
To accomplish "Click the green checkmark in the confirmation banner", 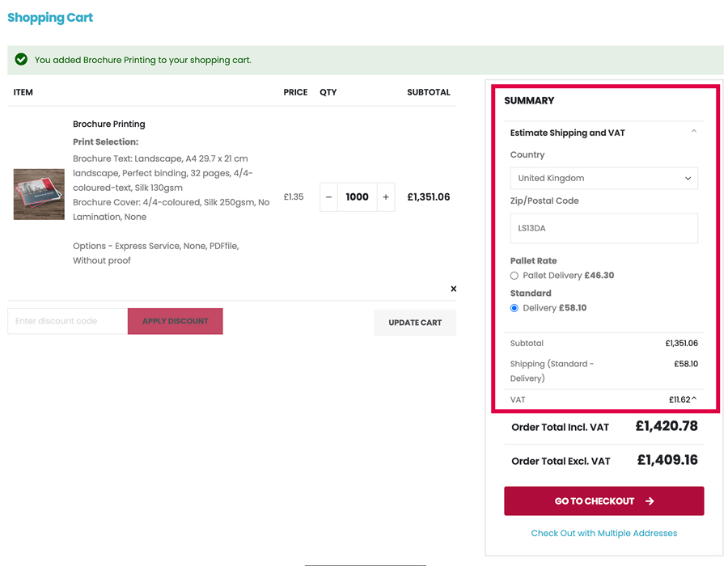I will click(23, 60).
